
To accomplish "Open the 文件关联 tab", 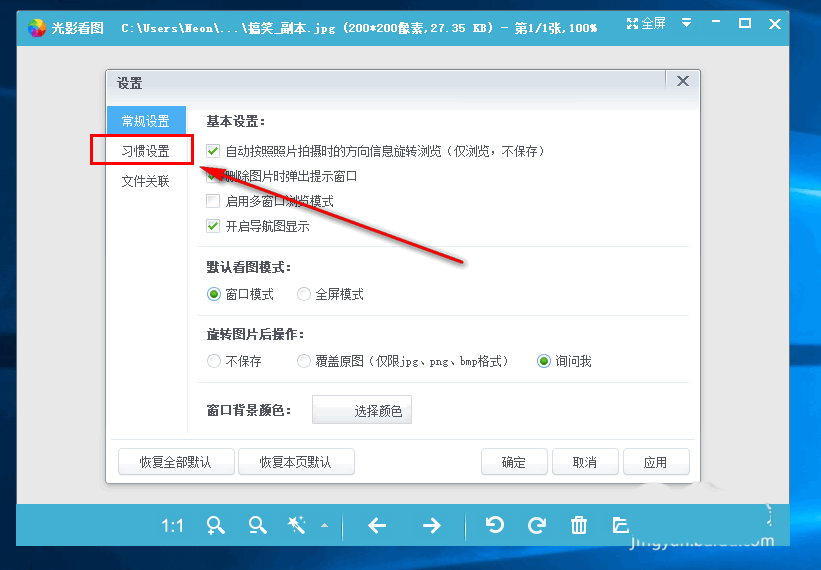I will 146,181.
